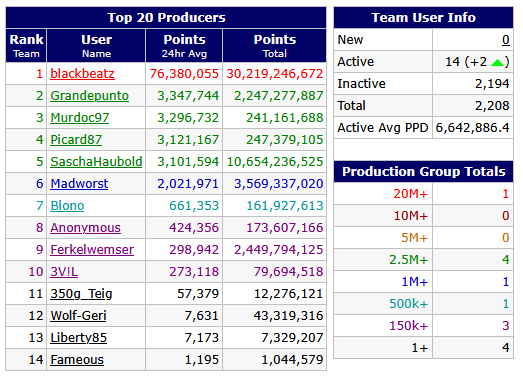Click the Wolf-Geri user link
523x379 pixels.
click(78, 316)
